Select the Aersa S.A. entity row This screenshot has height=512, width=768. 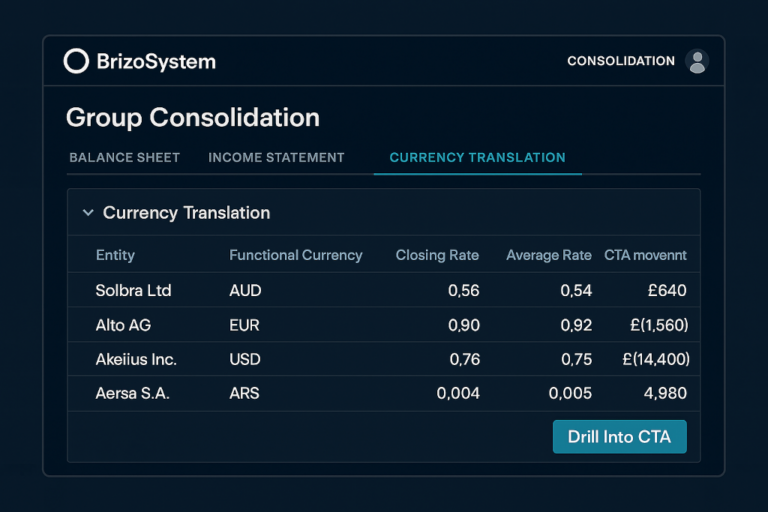384,393
